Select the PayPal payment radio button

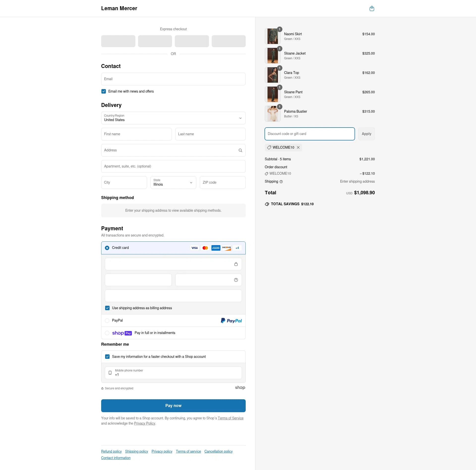(x=107, y=320)
